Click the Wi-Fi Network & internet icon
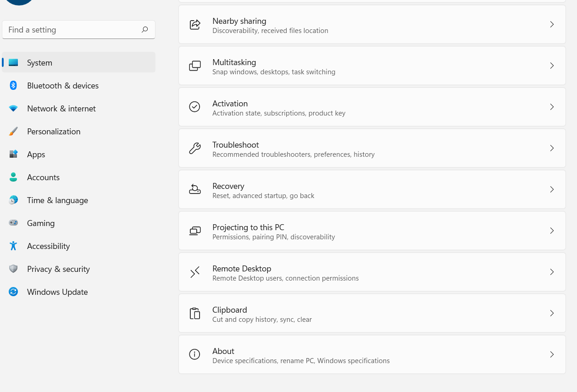 point(13,109)
